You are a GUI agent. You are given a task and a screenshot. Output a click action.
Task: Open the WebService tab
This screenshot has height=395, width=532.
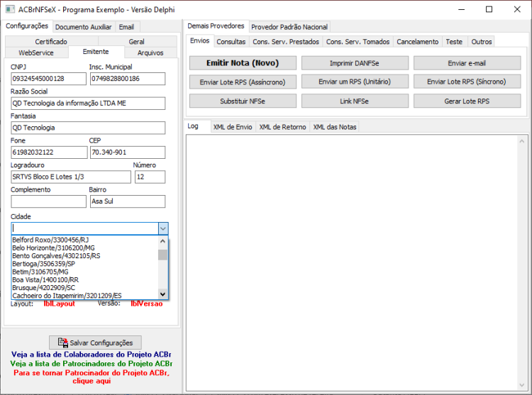click(36, 52)
